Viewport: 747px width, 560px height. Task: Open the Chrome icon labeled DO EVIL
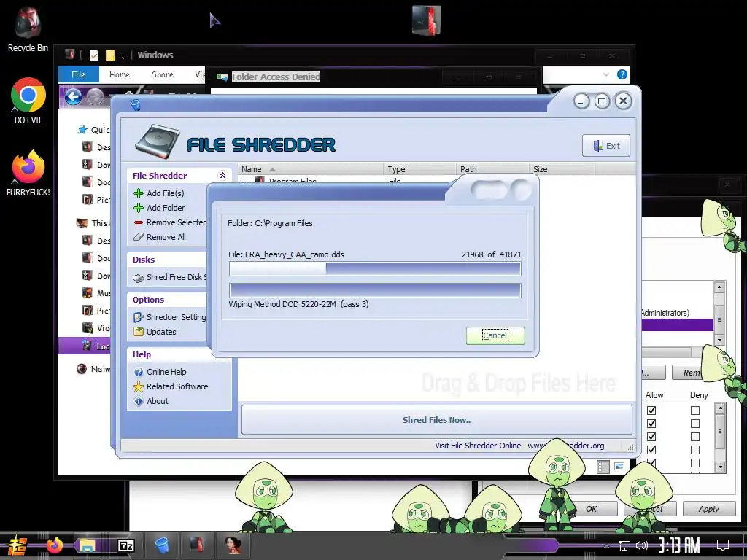[28, 96]
